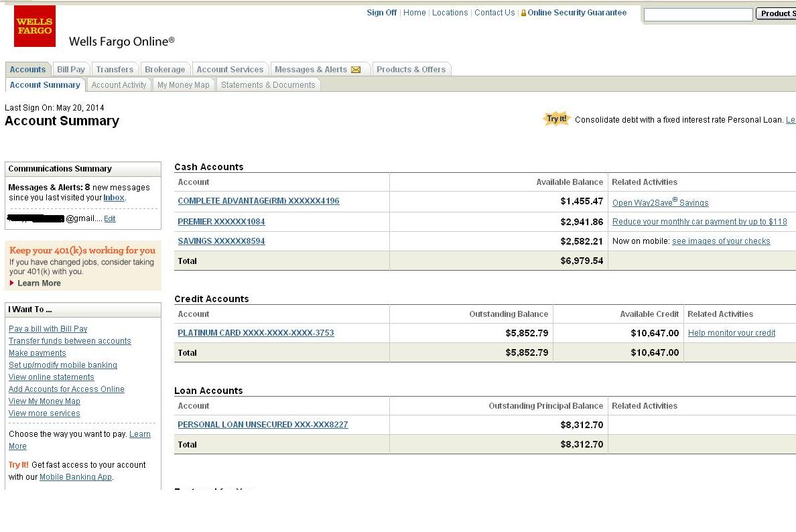
Task: Open View online statements link
Action: 52,377
